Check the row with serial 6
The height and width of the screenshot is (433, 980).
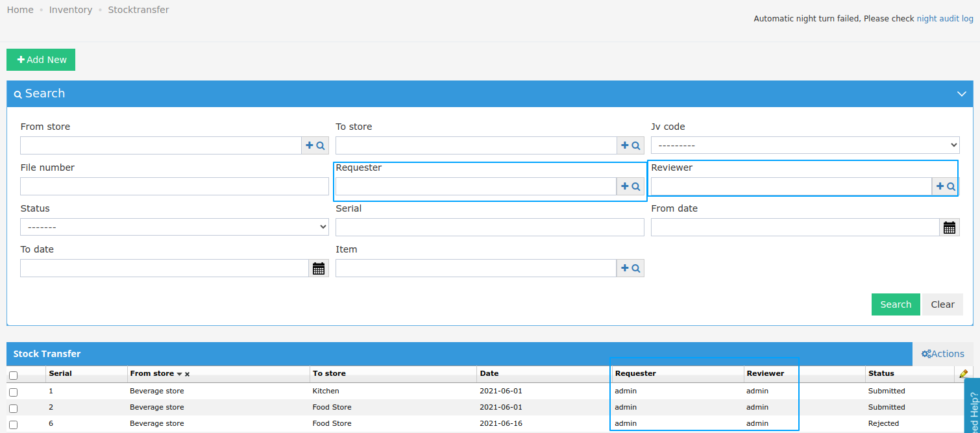(13, 425)
